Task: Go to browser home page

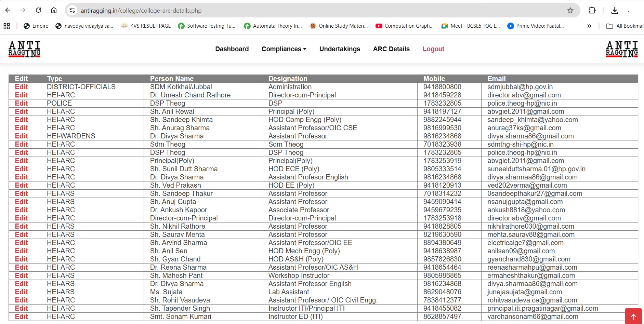Action: click(x=54, y=10)
